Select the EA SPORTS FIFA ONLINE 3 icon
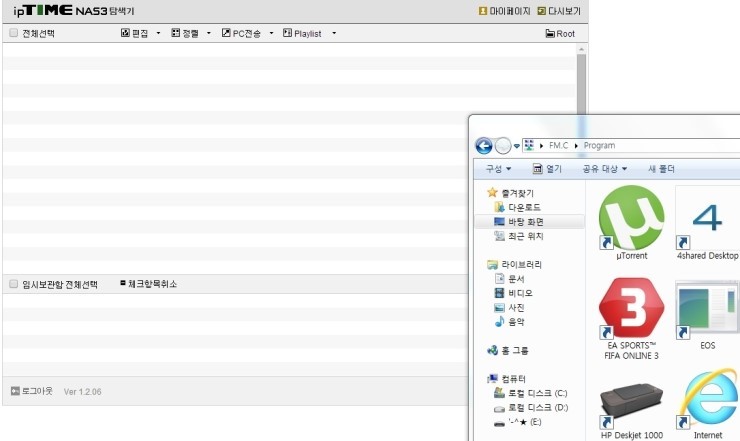The height and width of the screenshot is (441, 740). click(x=631, y=308)
